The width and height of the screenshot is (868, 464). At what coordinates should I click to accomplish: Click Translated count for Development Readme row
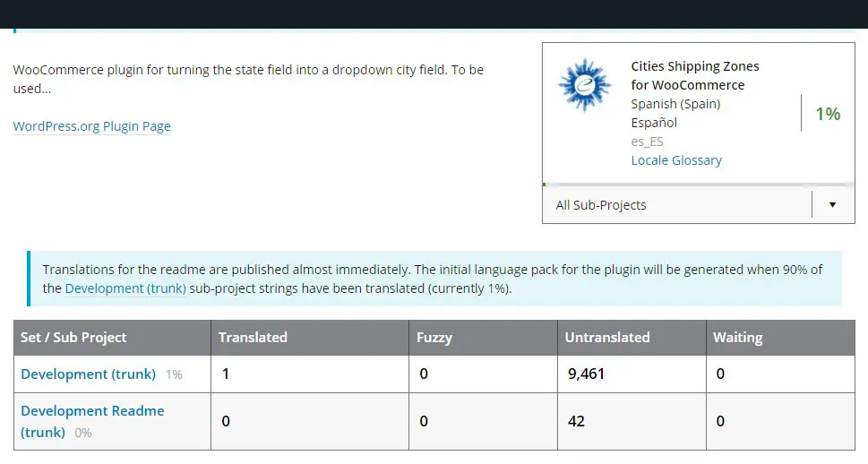[x=226, y=421]
